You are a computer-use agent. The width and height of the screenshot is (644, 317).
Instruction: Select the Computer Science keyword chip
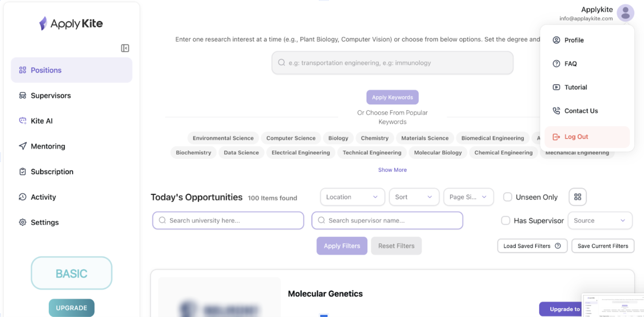click(291, 138)
